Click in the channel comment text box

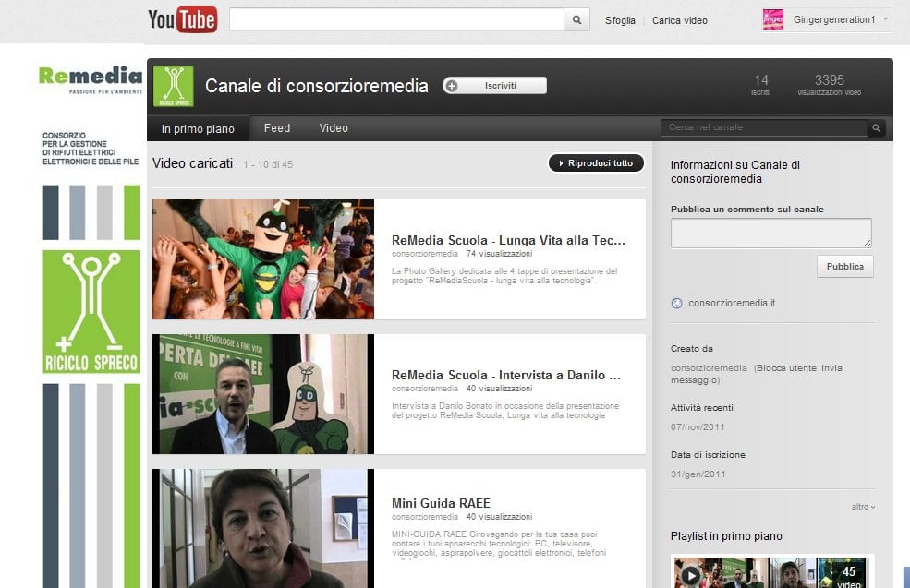pos(770,234)
